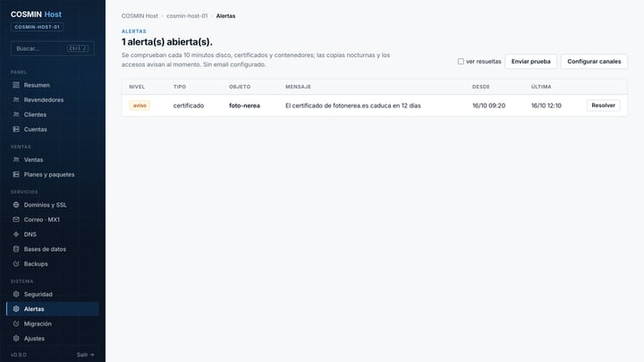The height and width of the screenshot is (362, 644).
Task: Click the NIVEL column header
Action: [137, 87]
